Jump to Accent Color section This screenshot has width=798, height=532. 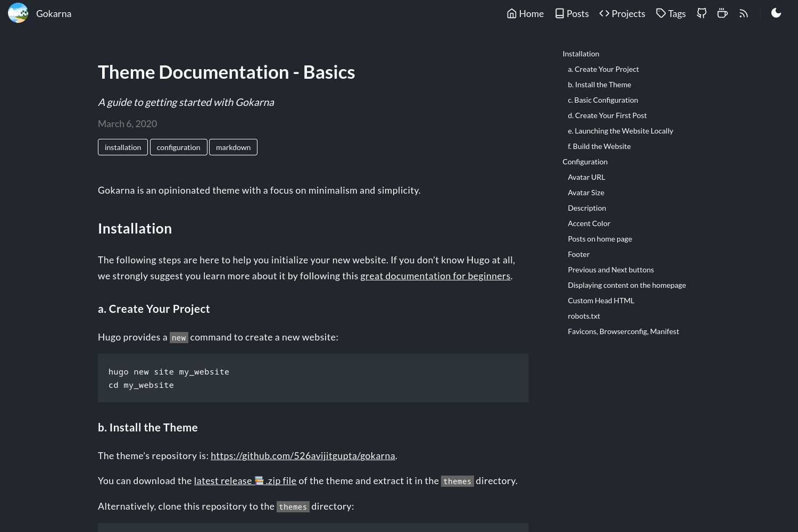589,223
